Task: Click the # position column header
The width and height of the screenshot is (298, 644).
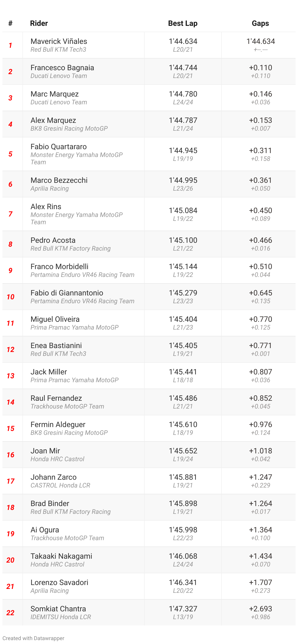Action: tap(10, 23)
